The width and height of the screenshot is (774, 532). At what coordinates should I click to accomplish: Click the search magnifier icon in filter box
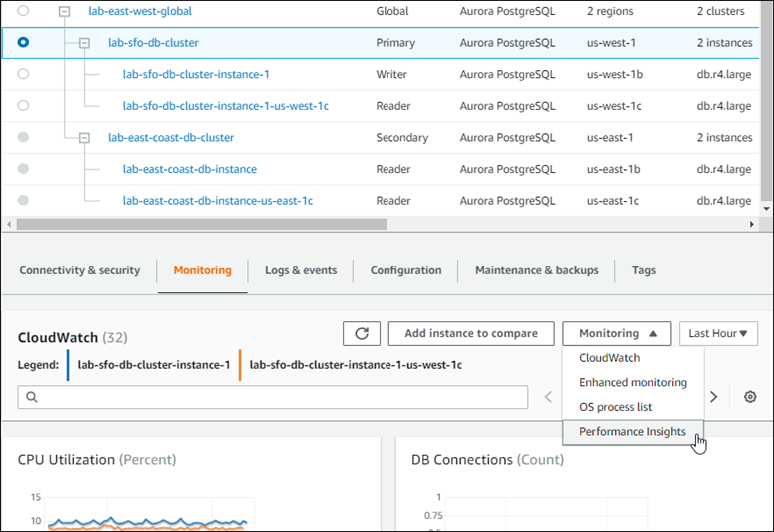[32, 397]
